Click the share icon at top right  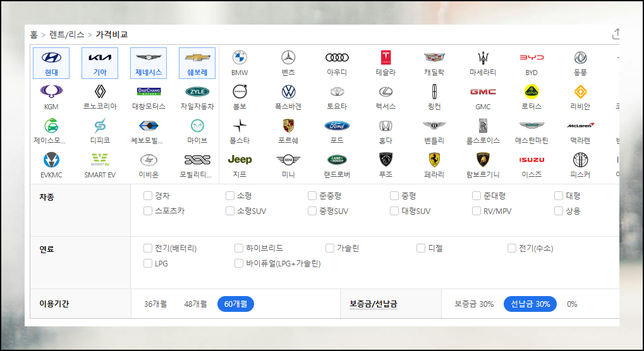[616, 34]
